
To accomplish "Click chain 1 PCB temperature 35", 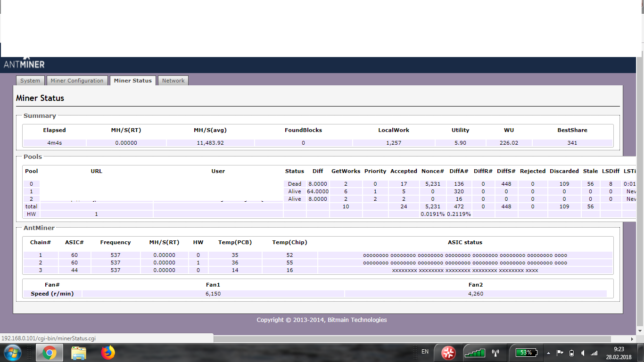I will (x=235, y=255).
